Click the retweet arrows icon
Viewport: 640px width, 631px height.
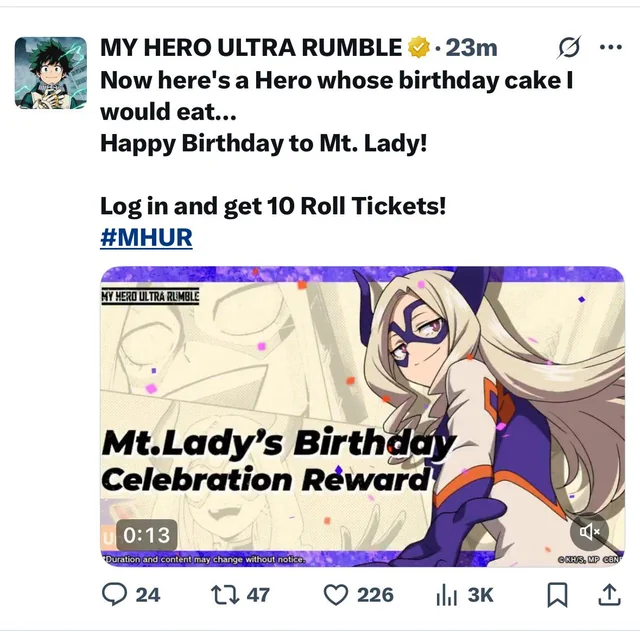coord(225,595)
